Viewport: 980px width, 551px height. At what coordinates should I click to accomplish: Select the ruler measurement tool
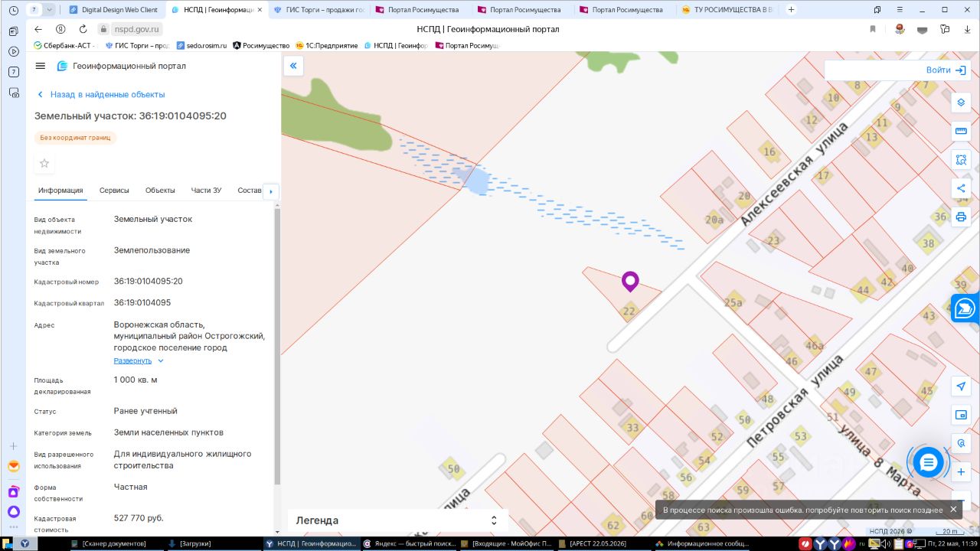(961, 131)
